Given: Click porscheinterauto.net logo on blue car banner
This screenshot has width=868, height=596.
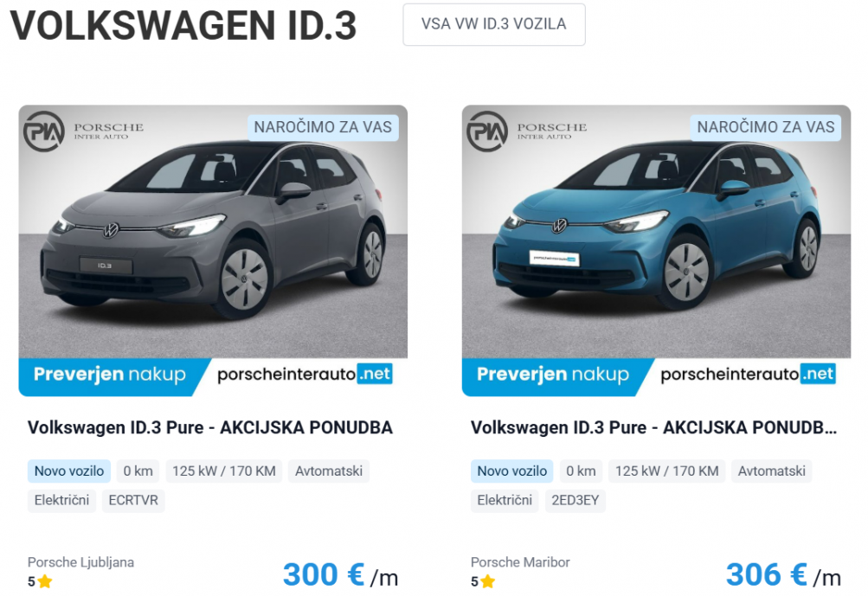Looking at the screenshot, I should pyautogui.click(x=748, y=375).
